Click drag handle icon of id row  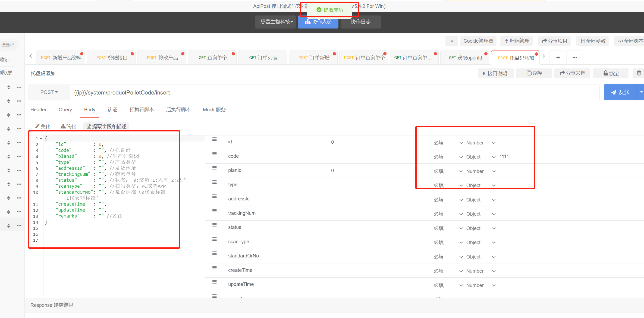pyautogui.click(x=215, y=139)
